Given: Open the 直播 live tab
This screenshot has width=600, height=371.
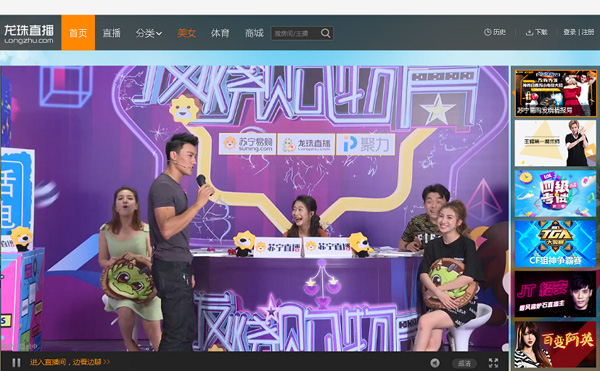Looking at the screenshot, I should (112, 33).
